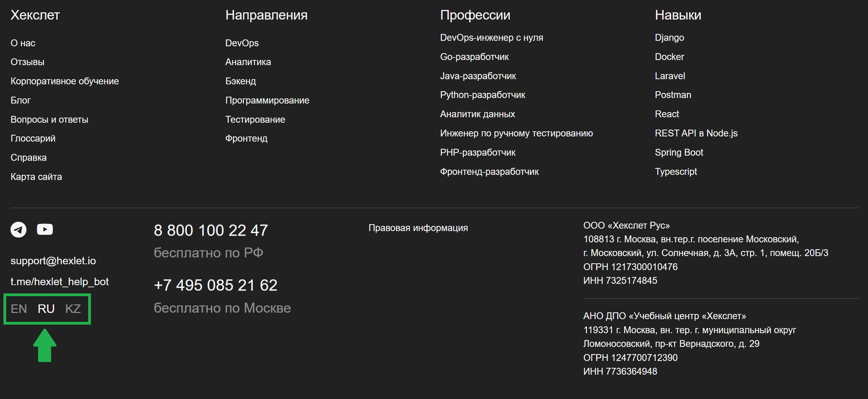Open the YouTube channel icon
The height and width of the screenshot is (399, 868).
tap(45, 229)
